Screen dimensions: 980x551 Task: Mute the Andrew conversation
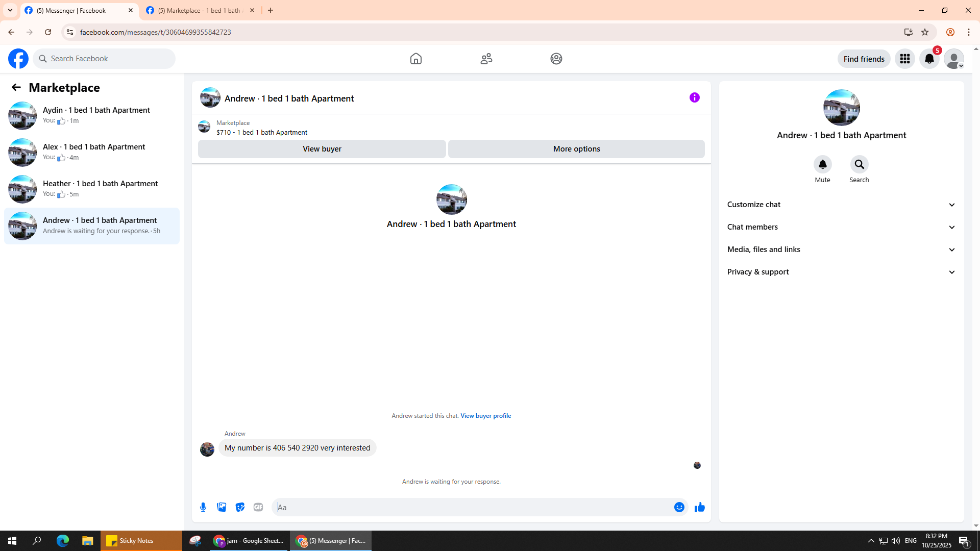[822, 165]
